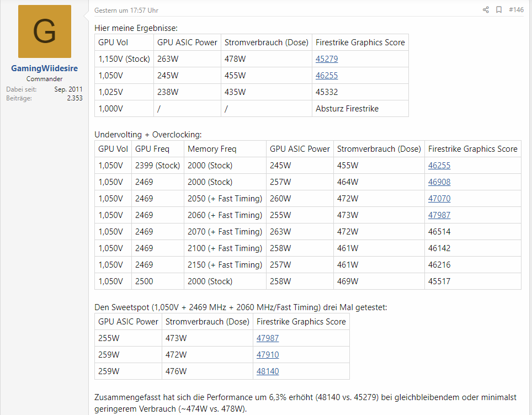Click the 255W cell in sweetspot table

pos(128,338)
